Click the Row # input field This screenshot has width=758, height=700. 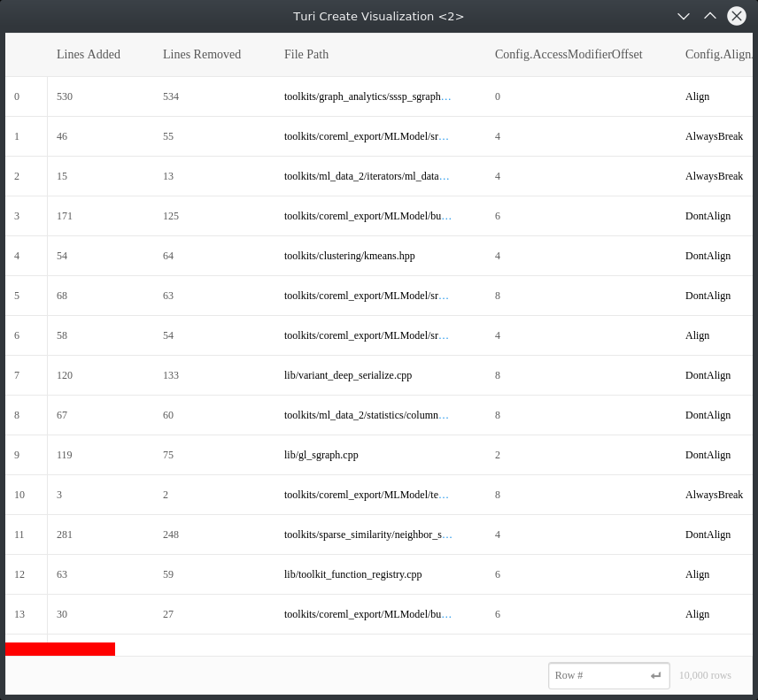tap(608, 675)
